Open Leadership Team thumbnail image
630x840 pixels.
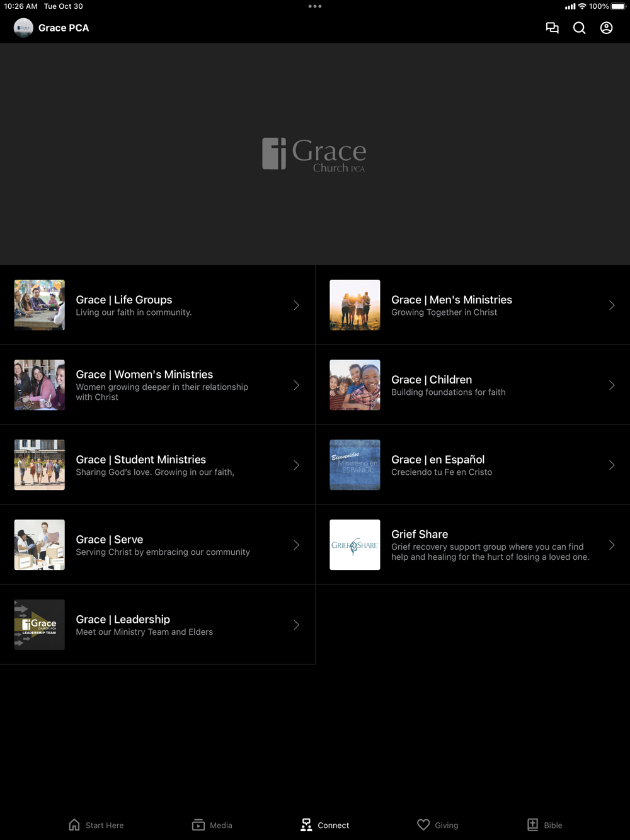[x=40, y=625]
